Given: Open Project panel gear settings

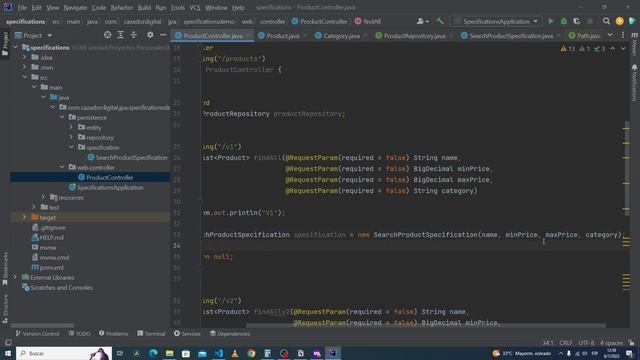Looking at the screenshot, I should [x=150, y=35].
